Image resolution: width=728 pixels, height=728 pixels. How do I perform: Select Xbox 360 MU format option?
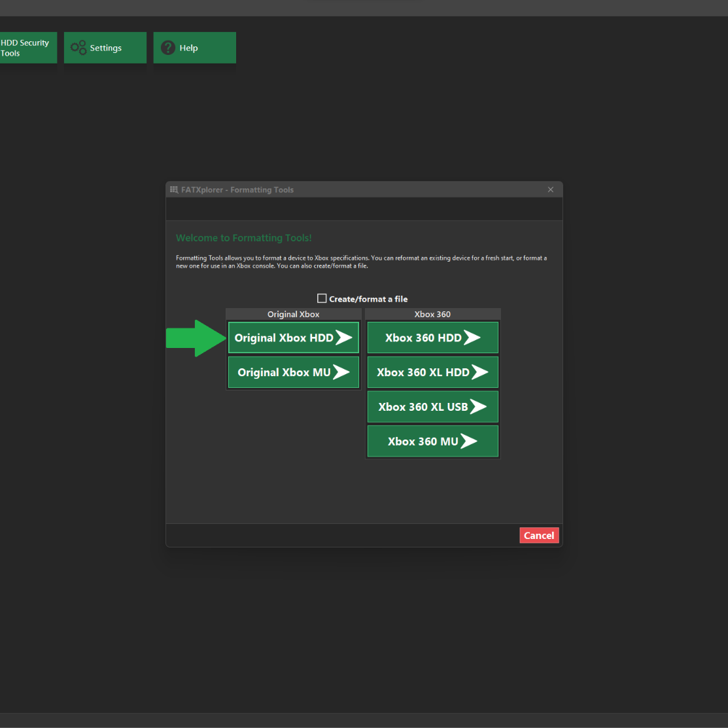[x=433, y=441]
